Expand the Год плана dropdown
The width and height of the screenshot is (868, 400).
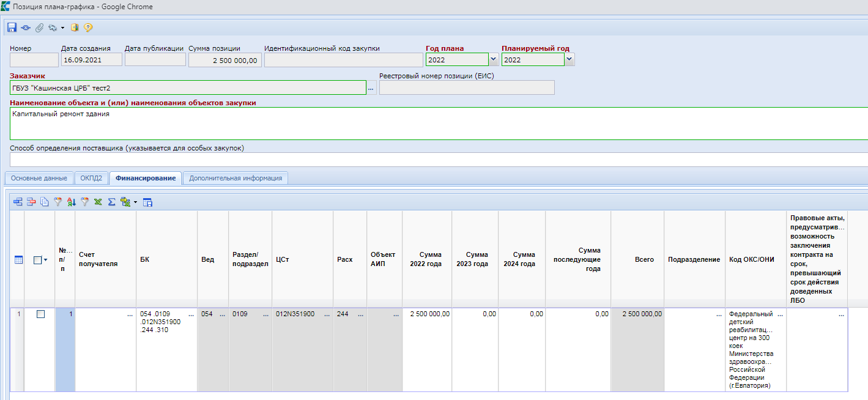pos(494,59)
